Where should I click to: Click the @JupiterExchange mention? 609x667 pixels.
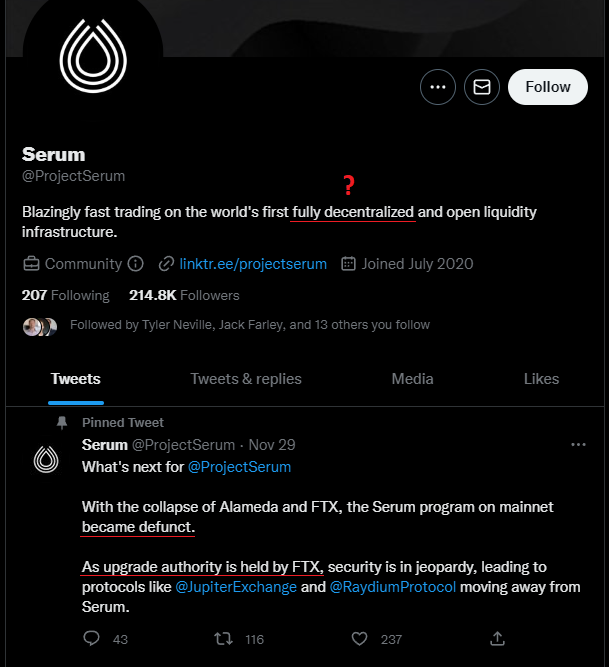(x=236, y=587)
